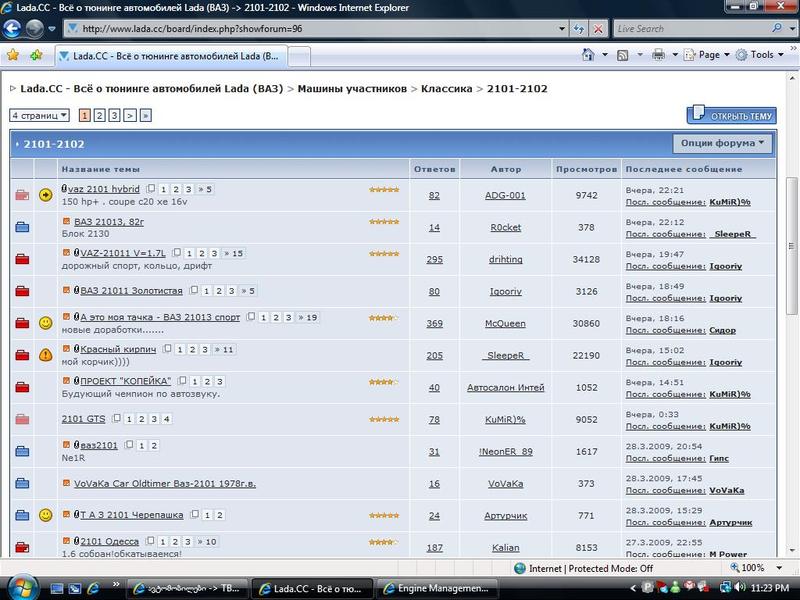Click the pink folder icon for 2101 GTS
This screenshot has height=600, width=800.
coord(22,419)
